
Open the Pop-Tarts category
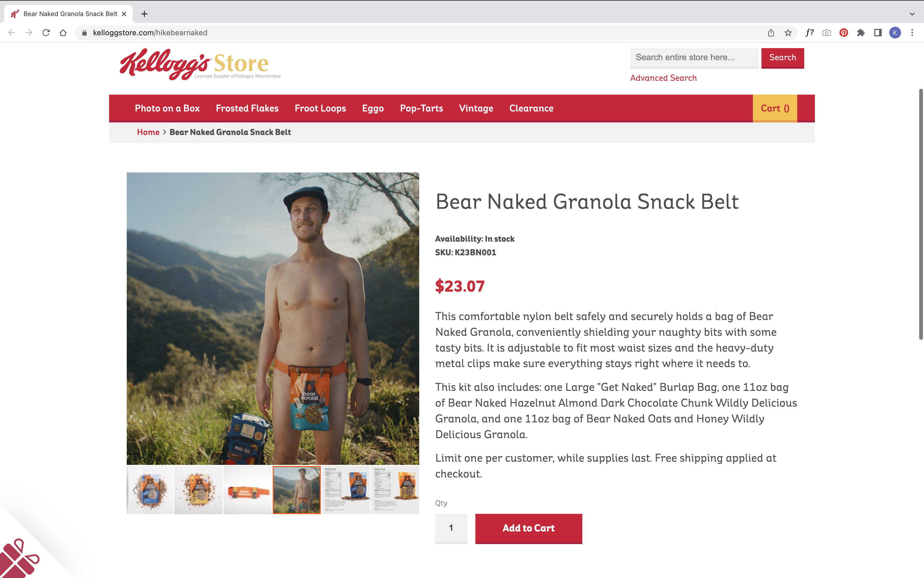tap(421, 108)
